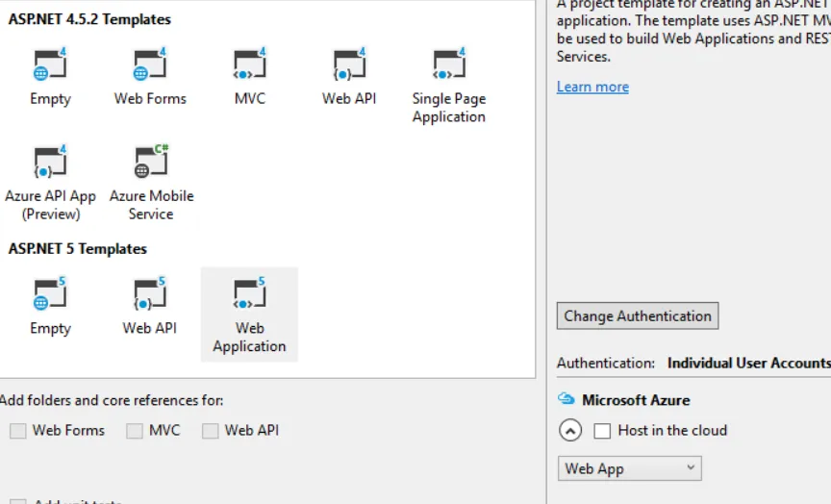Image resolution: width=831 pixels, height=504 pixels.
Task: Toggle the Web API references checkbox
Action: 211,431
